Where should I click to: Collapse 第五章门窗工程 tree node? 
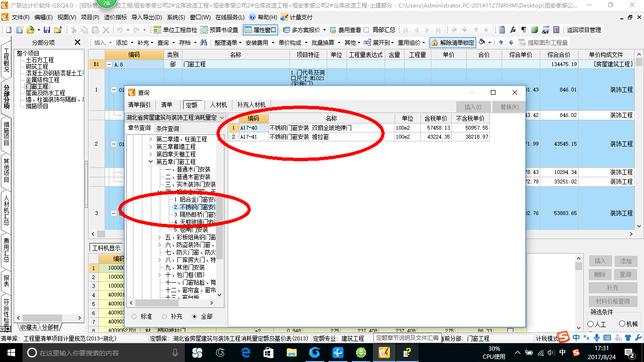151,162
